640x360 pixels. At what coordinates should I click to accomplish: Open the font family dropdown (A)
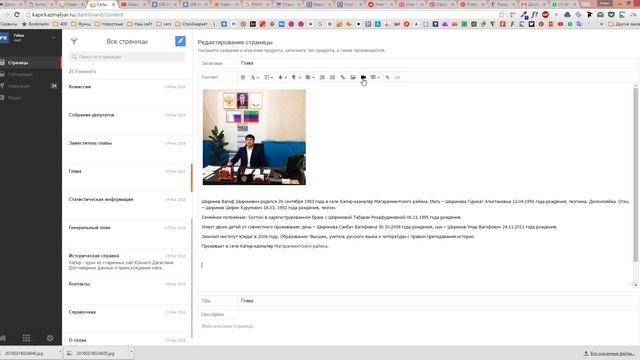tap(254, 77)
